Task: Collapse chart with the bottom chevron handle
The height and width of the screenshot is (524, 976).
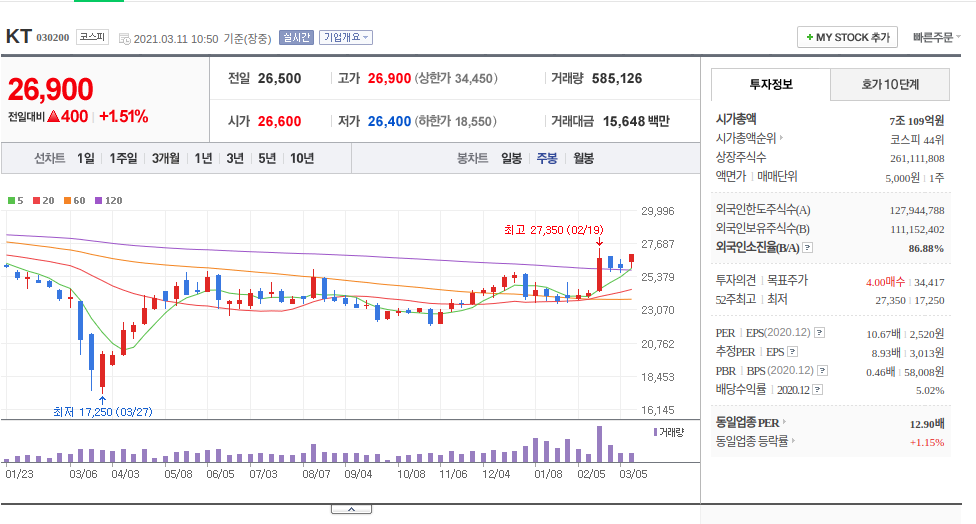Action: point(351,509)
